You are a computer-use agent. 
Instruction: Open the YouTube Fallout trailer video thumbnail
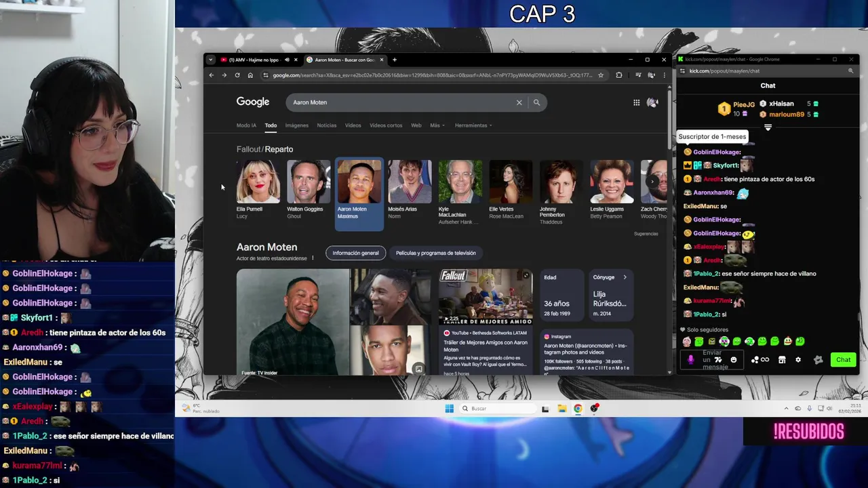click(x=486, y=296)
